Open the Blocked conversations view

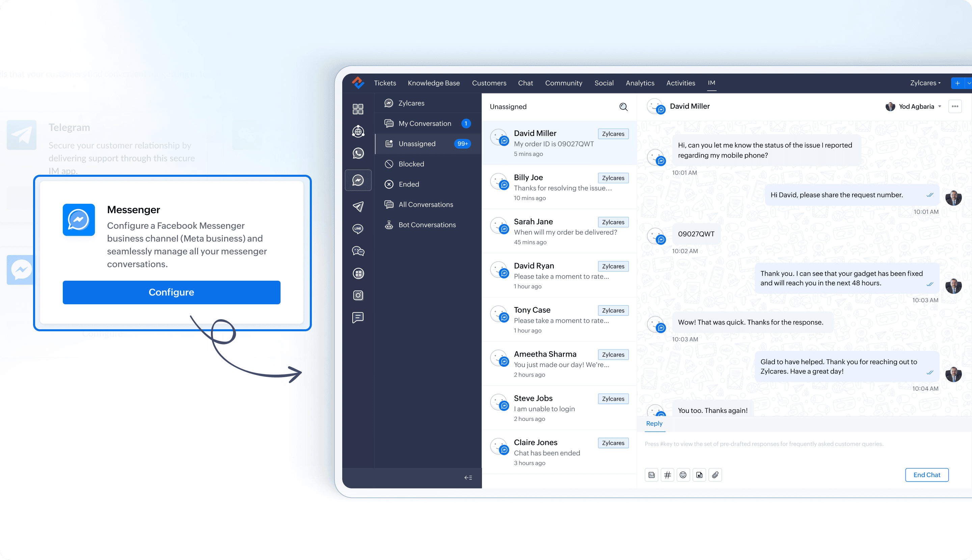coord(411,164)
